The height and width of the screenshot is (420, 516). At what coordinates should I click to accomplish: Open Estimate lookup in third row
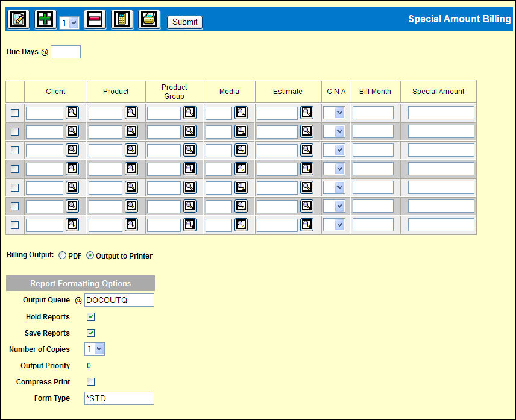307,150
